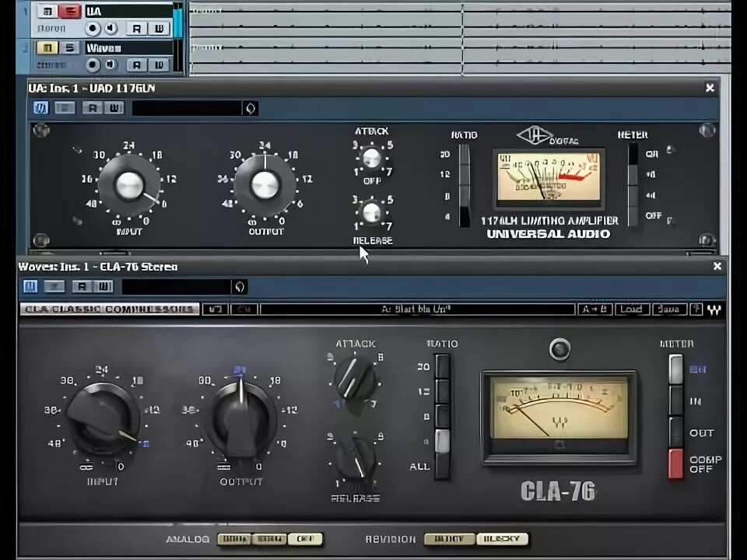Image resolution: width=747 pixels, height=560 pixels.
Task: Unsolo the UA track with red S button
Action: (x=69, y=11)
